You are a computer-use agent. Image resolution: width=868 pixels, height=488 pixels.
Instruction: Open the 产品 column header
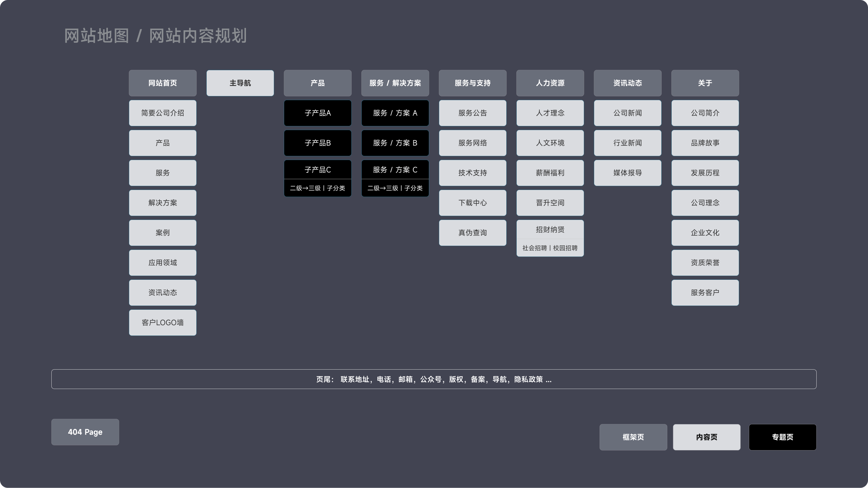coord(317,83)
